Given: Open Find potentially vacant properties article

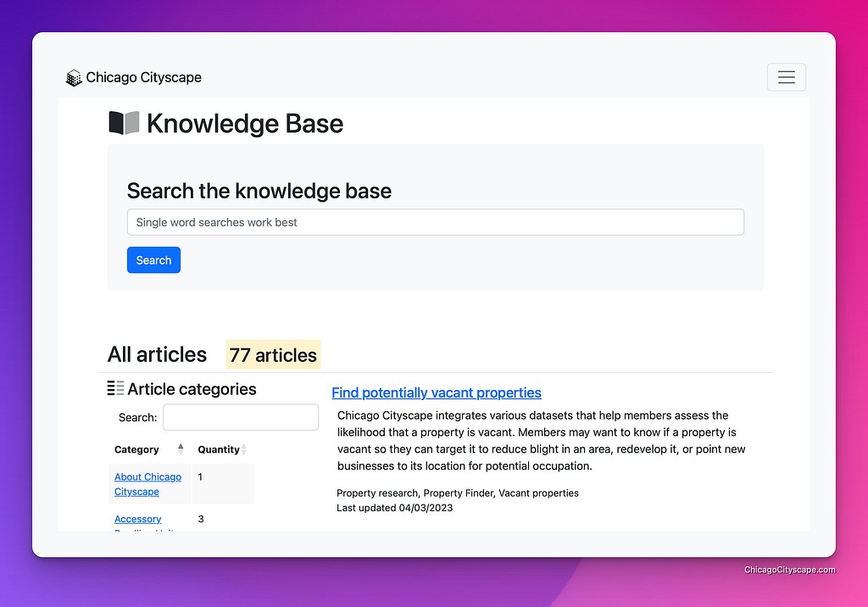Looking at the screenshot, I should click(x=437, y=393).
